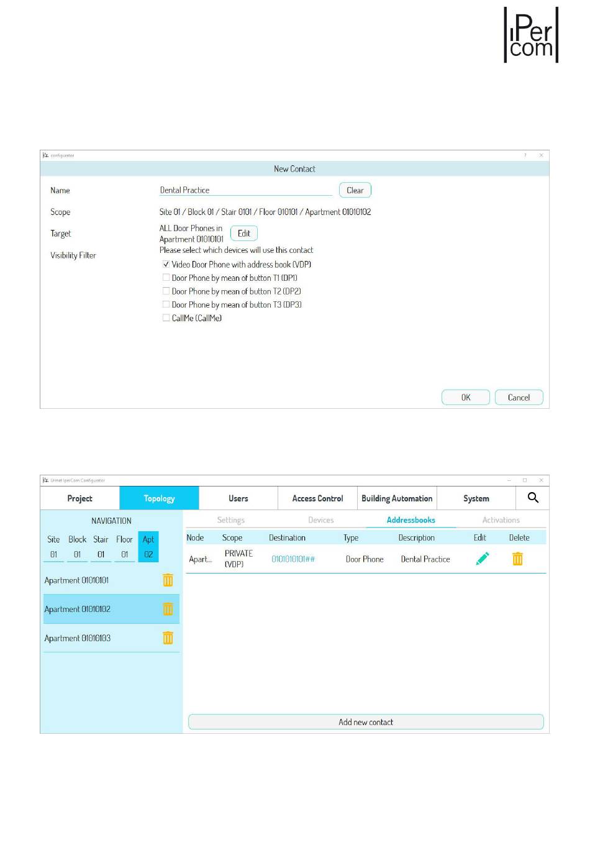Click the PRIVATE (VDP) scope cell

[x=238, y=559]
